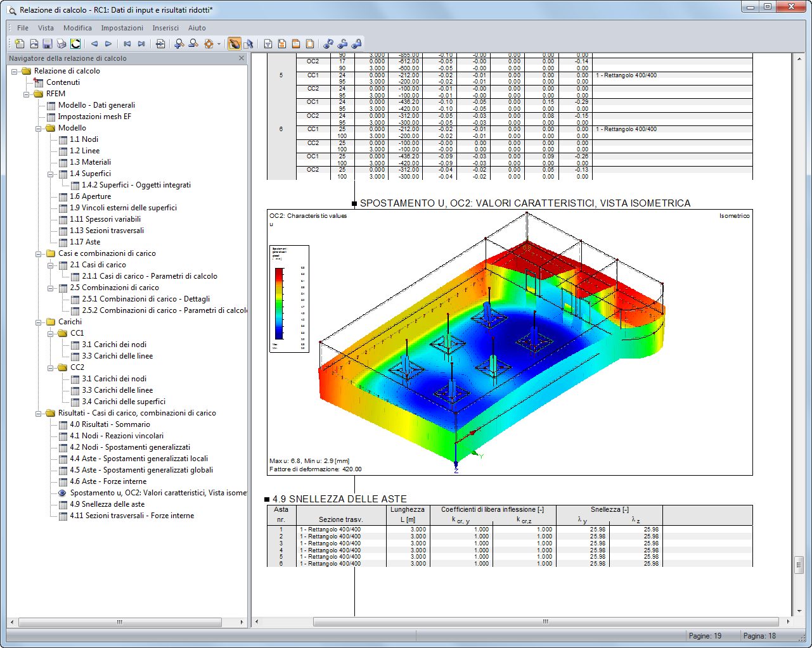Click the table icon beside 1.17 Aste

point(63,242)
